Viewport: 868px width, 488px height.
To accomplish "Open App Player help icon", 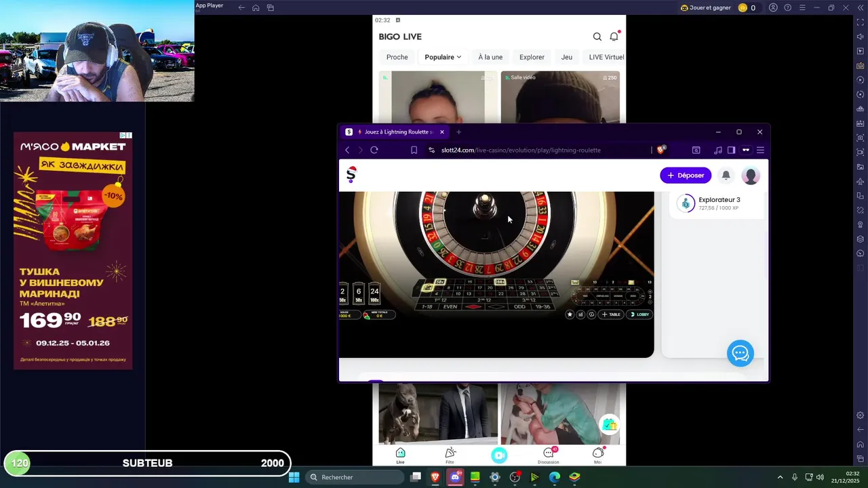I will pos(787,7).
